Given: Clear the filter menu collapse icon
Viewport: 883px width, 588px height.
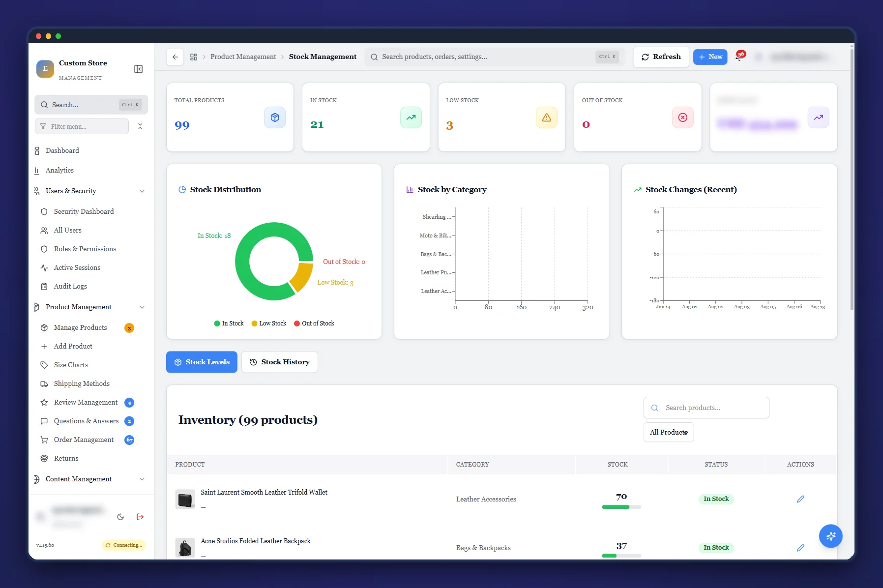Looking at the screenshot, I should [x=140, y=126].
